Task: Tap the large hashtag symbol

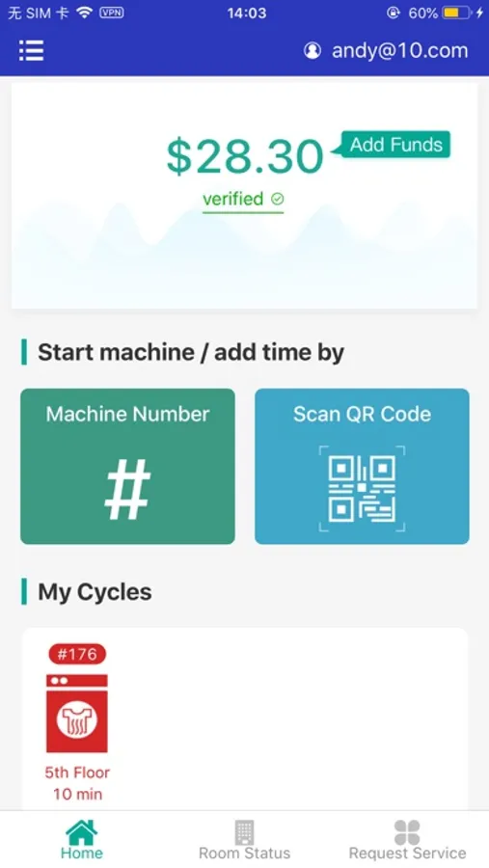Action: click(x=128, y=489)
